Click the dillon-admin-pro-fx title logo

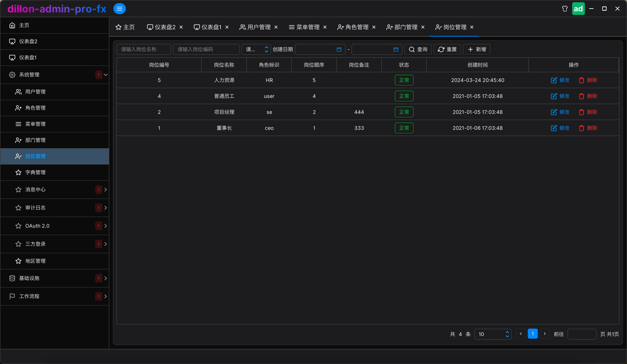57,9
